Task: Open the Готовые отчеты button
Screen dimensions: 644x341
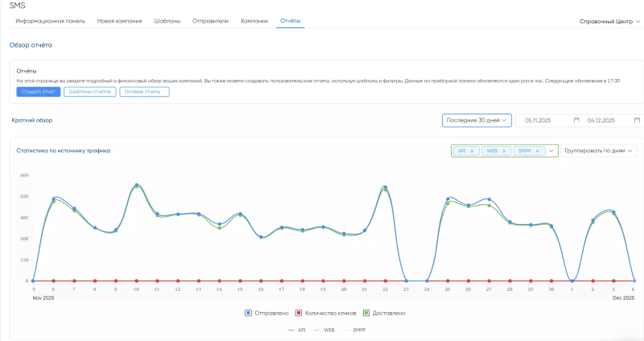Action: [x=144, y=92]
